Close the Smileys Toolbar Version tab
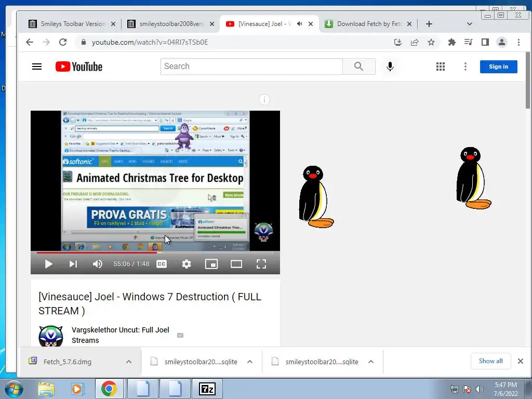This screenshot has height=399, width=532. pyautogui.click(x=113, y=24)
